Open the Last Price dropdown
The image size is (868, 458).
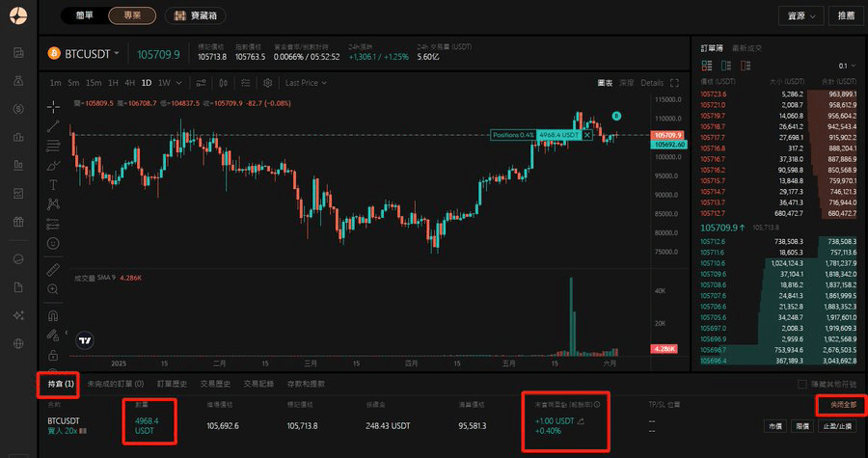click(x=305, y=83)
